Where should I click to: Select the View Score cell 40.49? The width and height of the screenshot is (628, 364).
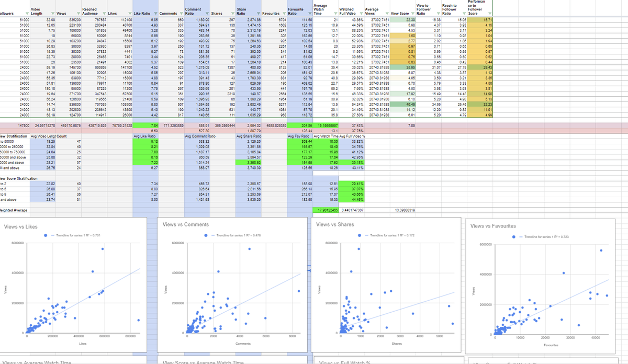pyautogui.click(x=404, y=105)
